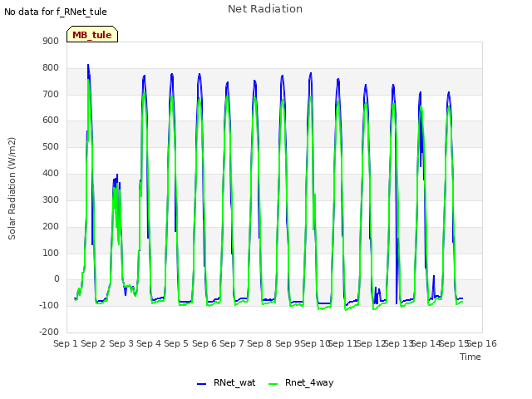
Task: Click the Sep 16 x-axis label
Action: click(x=483, y=343)
